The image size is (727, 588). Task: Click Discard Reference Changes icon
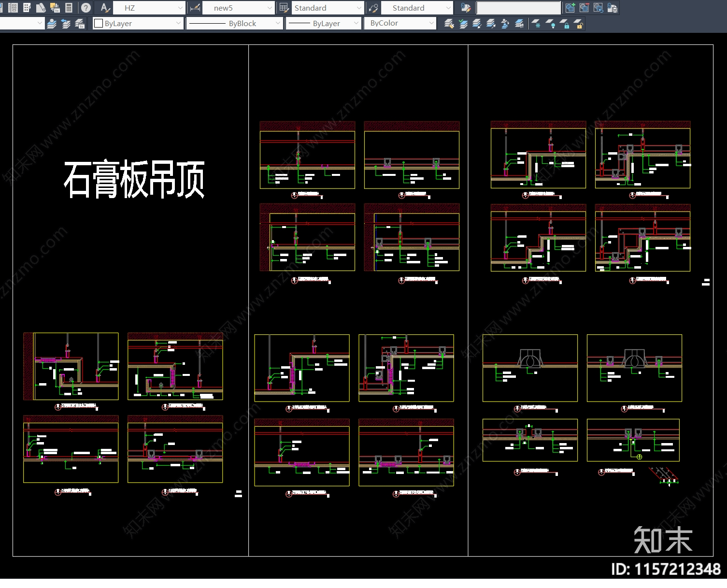coord(599,8)
